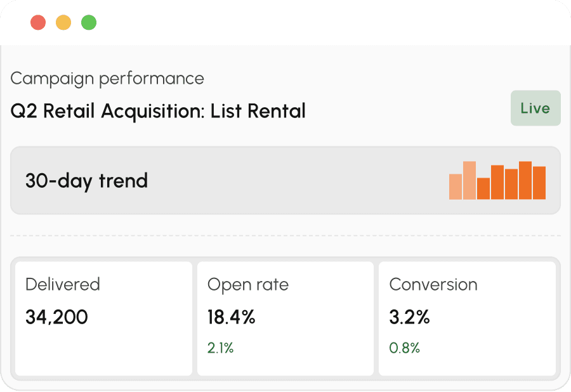The height and width of the screenshot is (392, 571).
Task: Select the Open rate metric card
Action: click(285, 318)
